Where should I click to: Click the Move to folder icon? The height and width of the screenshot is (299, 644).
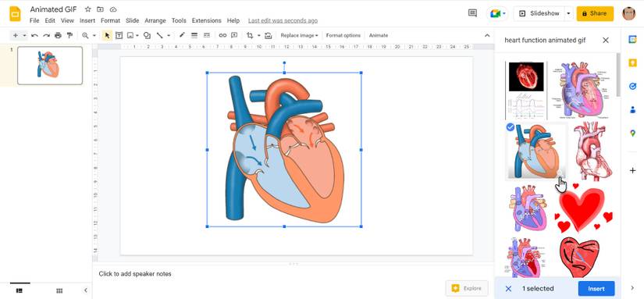tap(100, 9)
